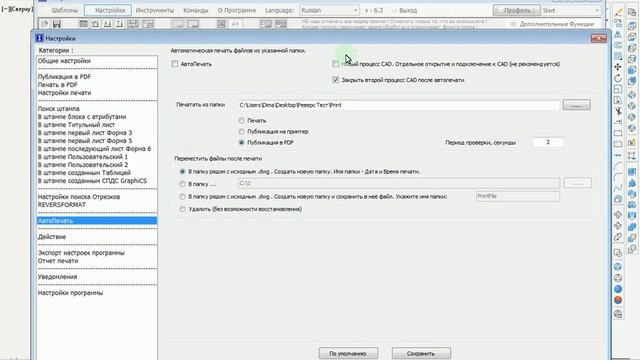This screenshot has height=360, width=640.
Task: Click the A4 format toolbar icon
Action: 235,24
